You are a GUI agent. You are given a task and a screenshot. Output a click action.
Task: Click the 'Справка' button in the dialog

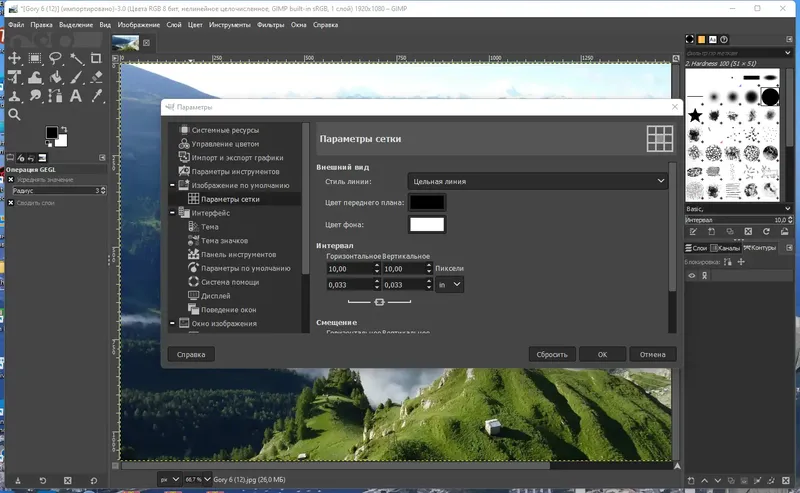tap(191, 354)
